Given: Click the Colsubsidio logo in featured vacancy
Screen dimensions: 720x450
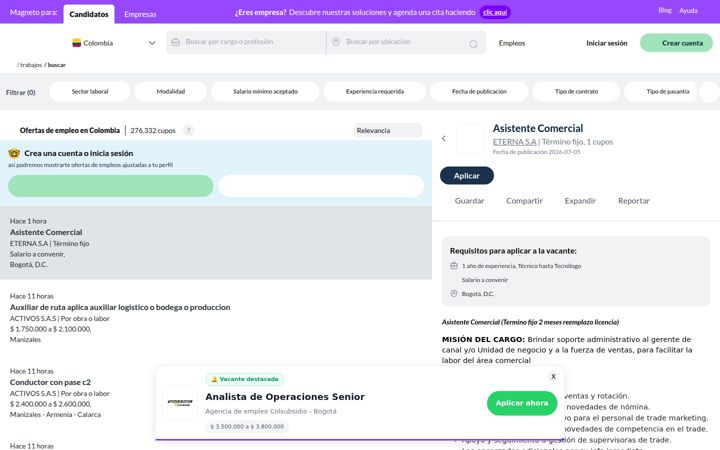Looking at the screenshot, I should click(x=180, y=403).
